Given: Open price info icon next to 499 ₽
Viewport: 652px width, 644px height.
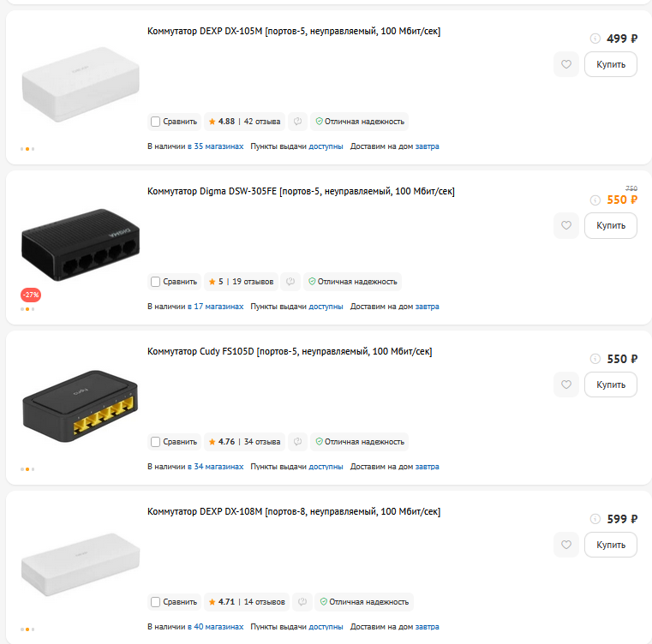Looking at the screenshot, I should (595, 39).
